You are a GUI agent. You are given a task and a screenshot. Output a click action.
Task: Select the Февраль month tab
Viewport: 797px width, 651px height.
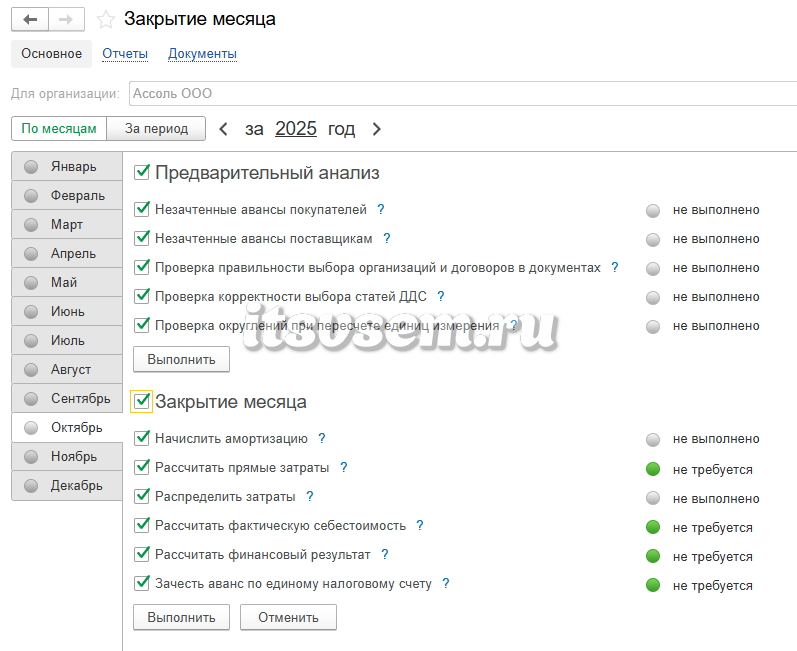[x=67, y=195]
